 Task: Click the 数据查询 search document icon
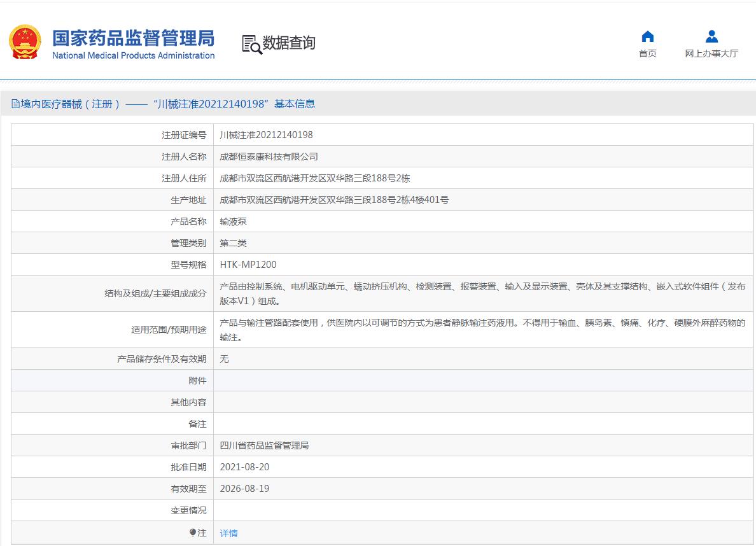(x=251, y=45)
